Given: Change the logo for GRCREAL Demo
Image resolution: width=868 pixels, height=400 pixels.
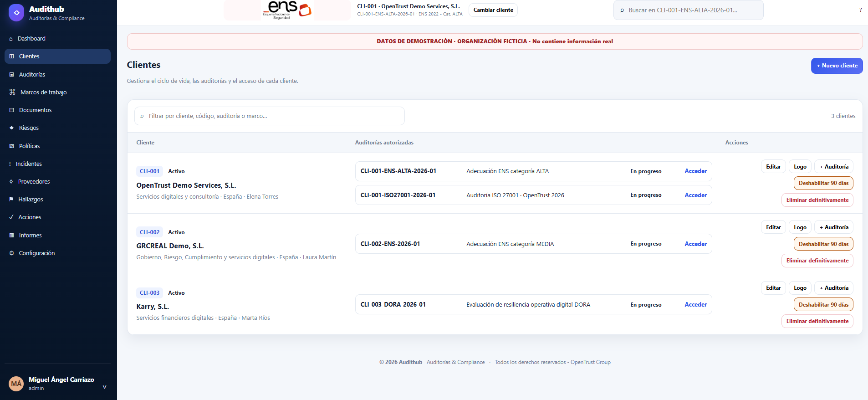Looking at the screenshot, I should [800, 227].
